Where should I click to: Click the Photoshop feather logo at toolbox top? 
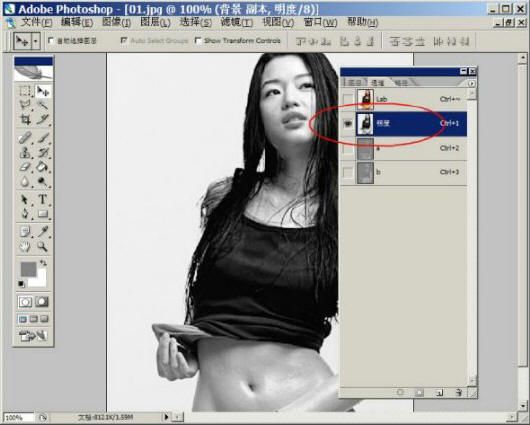[33, 73]
